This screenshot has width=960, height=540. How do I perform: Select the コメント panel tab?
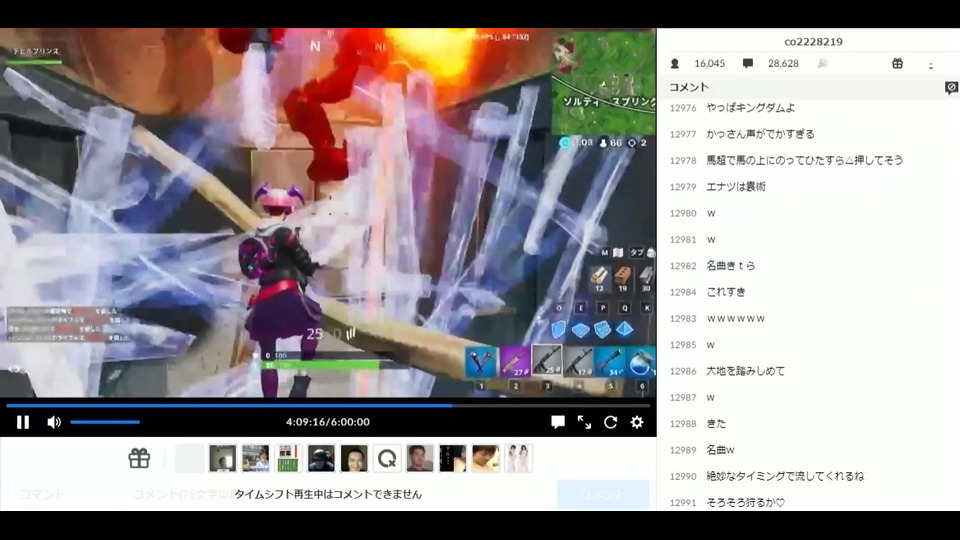[689, 87]
